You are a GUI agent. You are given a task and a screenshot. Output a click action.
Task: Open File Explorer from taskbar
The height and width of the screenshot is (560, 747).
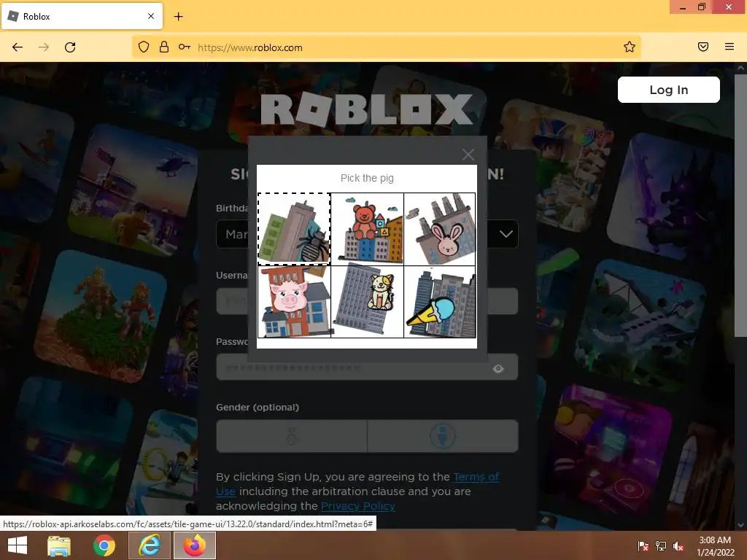click(x=59, y=545)
